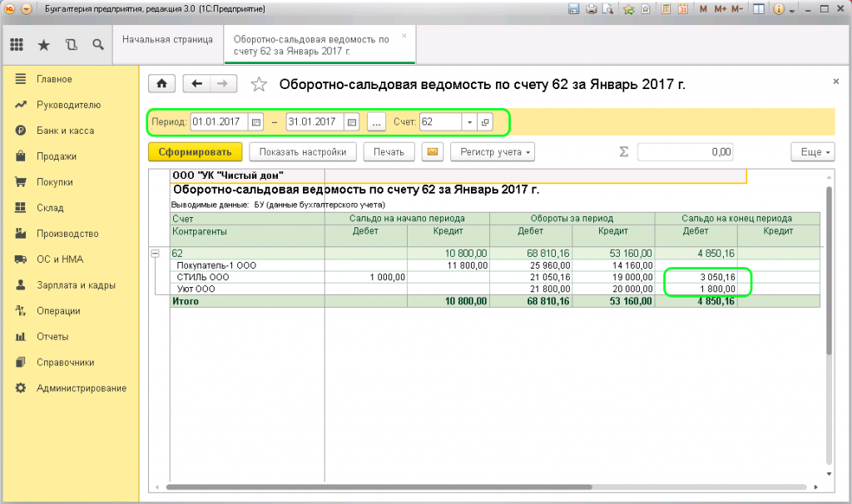Open calendar picker for start date

tap(256, 122)
